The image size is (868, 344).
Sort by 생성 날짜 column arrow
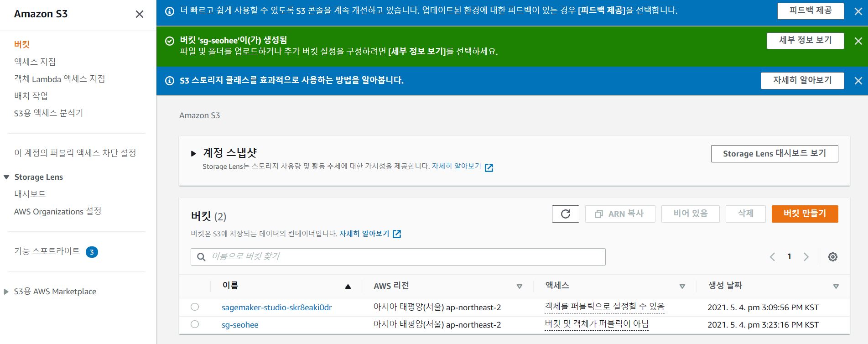point(836,287)
